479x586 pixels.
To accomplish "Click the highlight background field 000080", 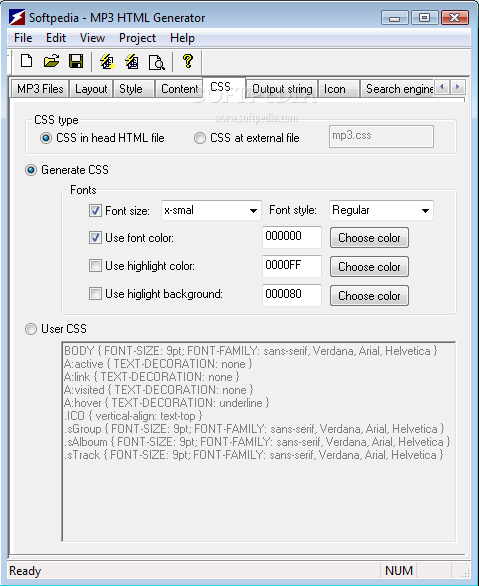I will coord(292,295).
